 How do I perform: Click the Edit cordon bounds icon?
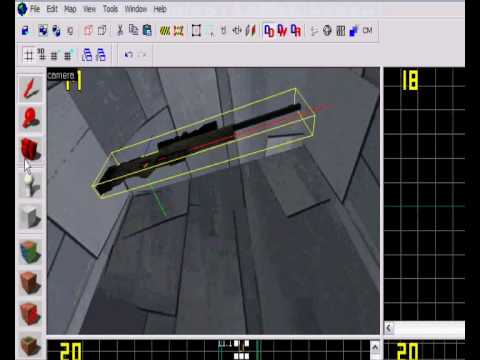coord(179,31)
